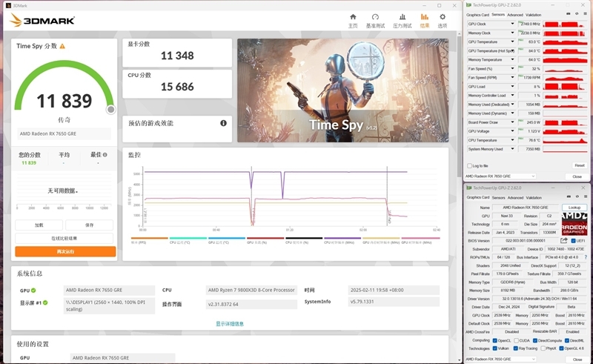This screenshot has height=364, width=593.
Task: Open the Fan Speed (%) sensor dropdown
Action: point(513,69)
